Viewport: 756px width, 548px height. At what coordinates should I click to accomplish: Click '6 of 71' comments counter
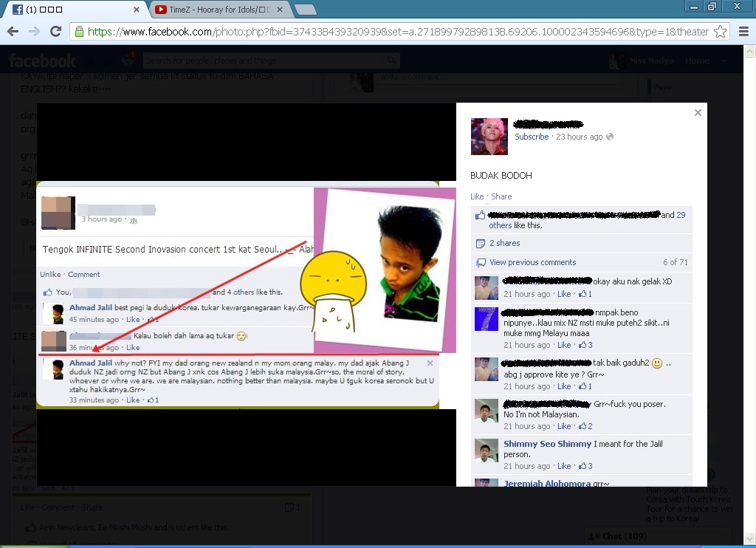click(x=675, y=262)
